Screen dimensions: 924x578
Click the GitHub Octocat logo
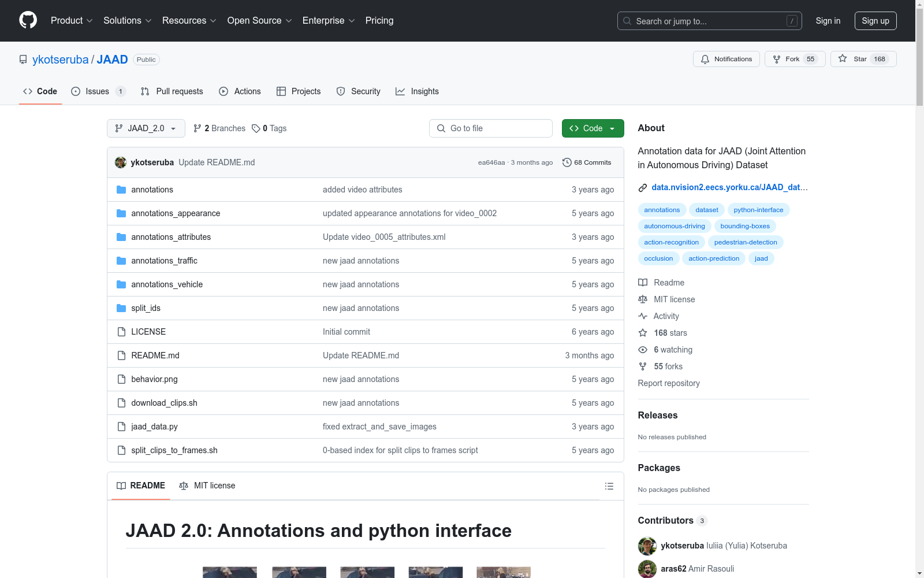28,20
